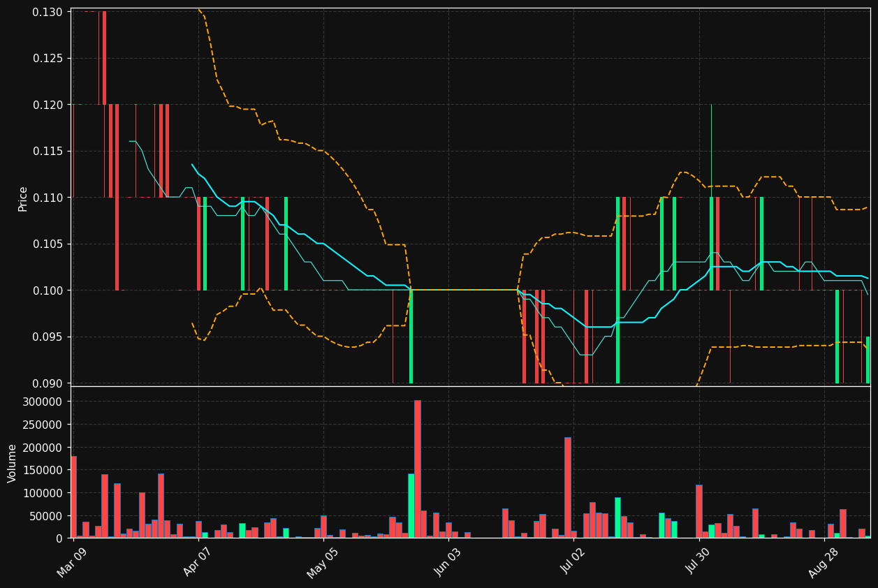Image resolution: width=878 pixels, height=588 pixels.
Task: Click the Price axis title
Action: tap(23, 198)
